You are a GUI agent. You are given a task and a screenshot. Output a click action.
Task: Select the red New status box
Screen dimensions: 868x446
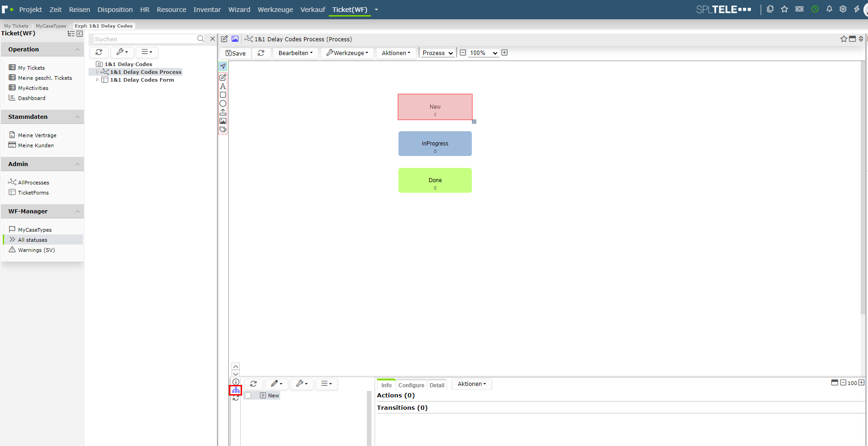[435, 107]
